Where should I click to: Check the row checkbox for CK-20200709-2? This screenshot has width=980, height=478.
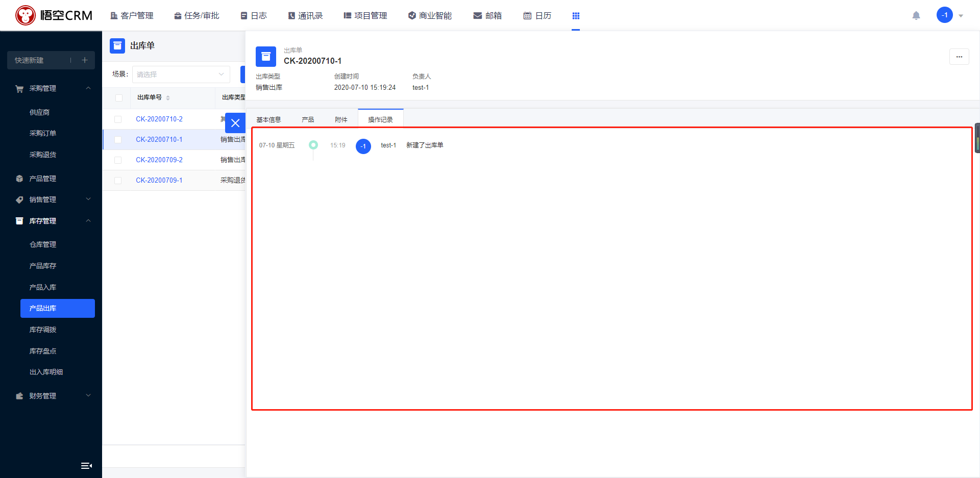(x=118, y=160)
